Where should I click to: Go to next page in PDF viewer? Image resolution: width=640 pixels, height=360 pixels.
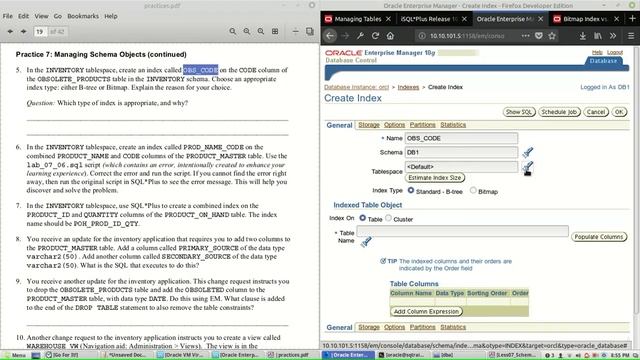[24, 31]
